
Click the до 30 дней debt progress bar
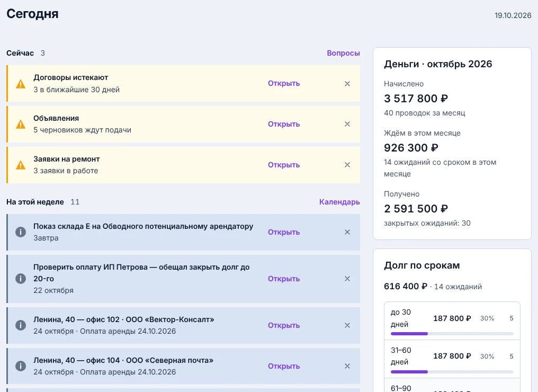click(x=452, y=334)
